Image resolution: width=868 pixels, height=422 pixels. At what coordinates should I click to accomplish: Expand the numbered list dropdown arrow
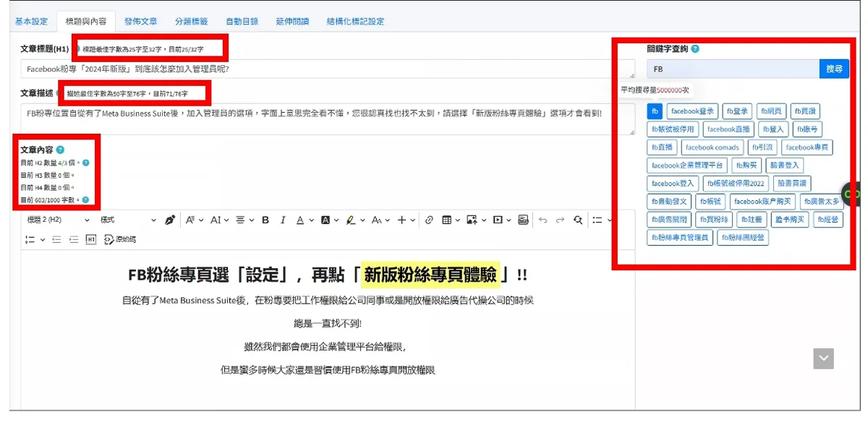point(43,239)
